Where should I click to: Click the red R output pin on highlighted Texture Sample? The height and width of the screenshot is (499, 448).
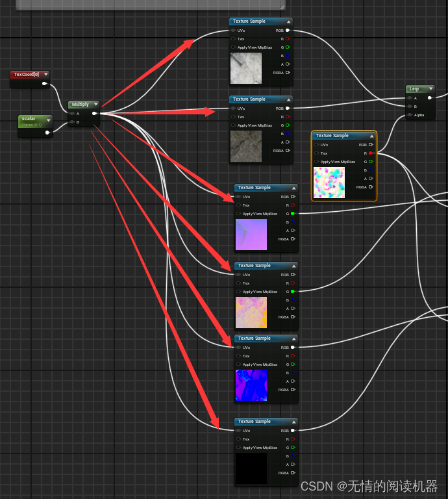[371, 153]
